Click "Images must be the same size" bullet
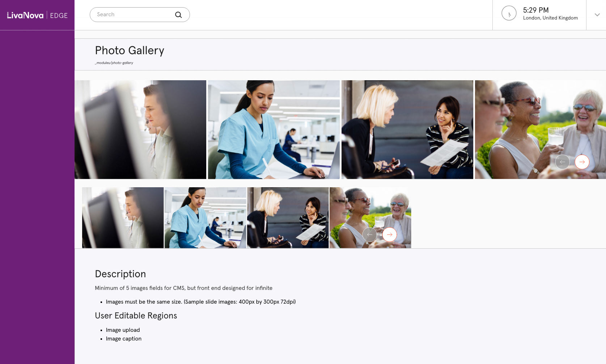 click(201, 302)
